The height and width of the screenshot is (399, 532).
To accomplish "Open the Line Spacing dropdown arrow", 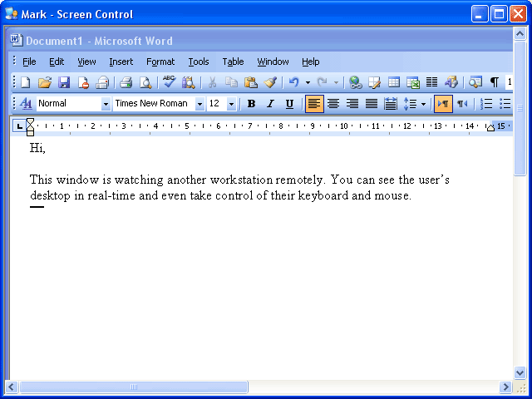I will point(423,104).
